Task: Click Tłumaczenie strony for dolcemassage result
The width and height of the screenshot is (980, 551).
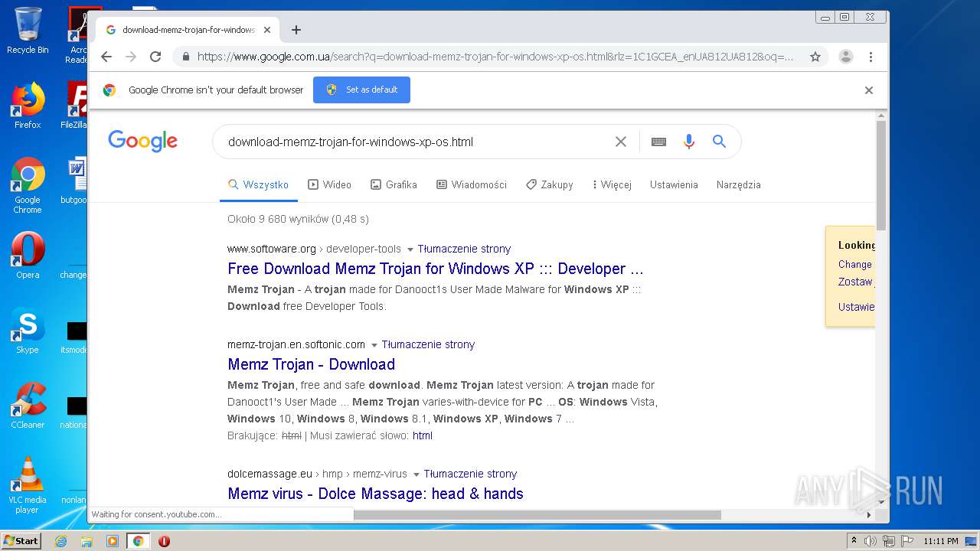Action: click(470, 474)
